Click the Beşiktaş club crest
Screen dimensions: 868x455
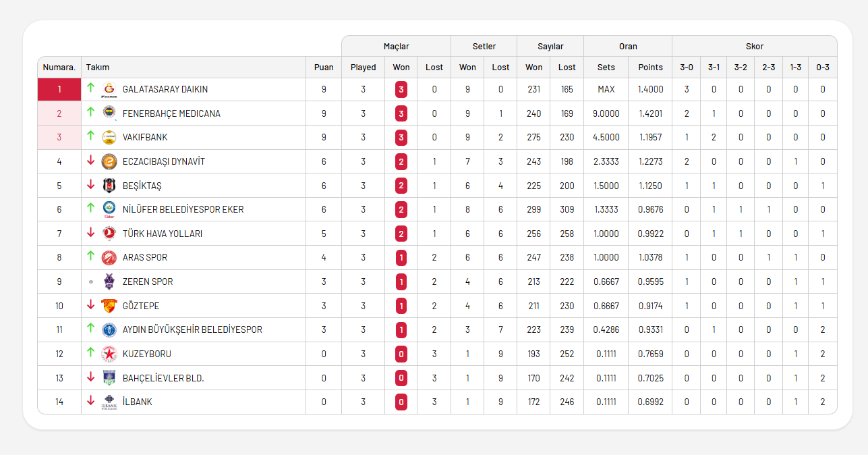click(109, 186)
